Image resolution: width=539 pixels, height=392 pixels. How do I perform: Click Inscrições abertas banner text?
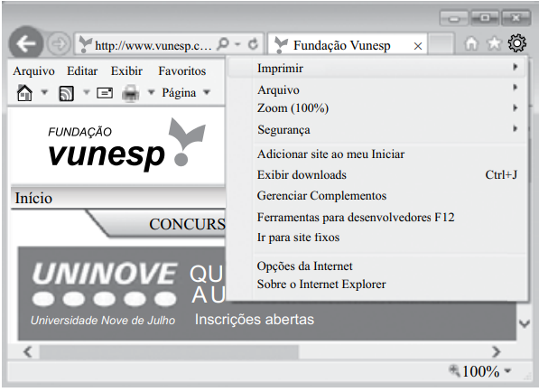click(255, 320)
